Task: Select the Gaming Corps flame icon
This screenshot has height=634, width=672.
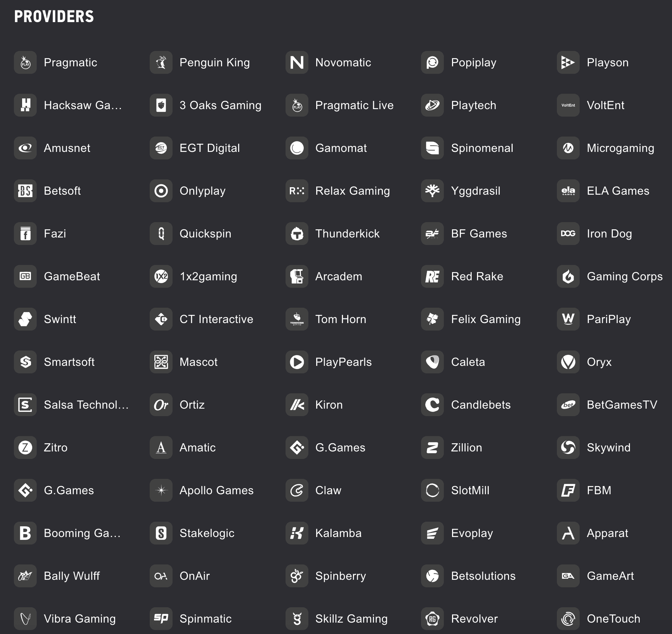Action: 568,276
